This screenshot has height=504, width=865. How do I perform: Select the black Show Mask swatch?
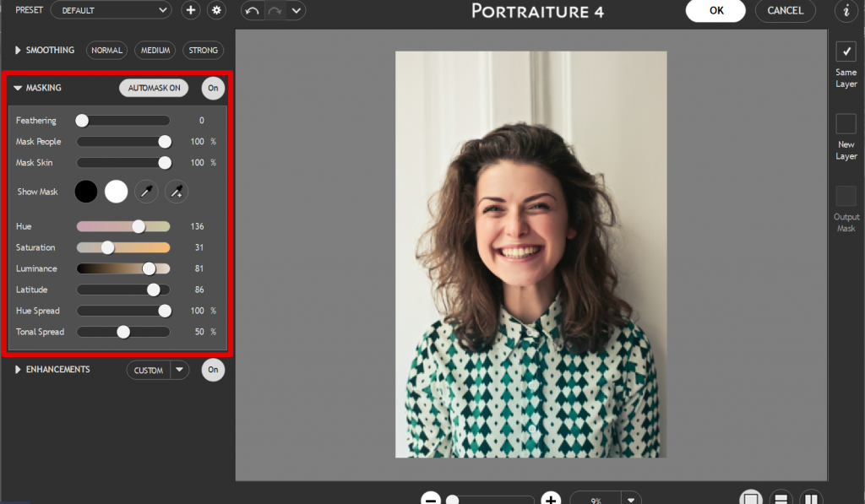pos(85,192)
